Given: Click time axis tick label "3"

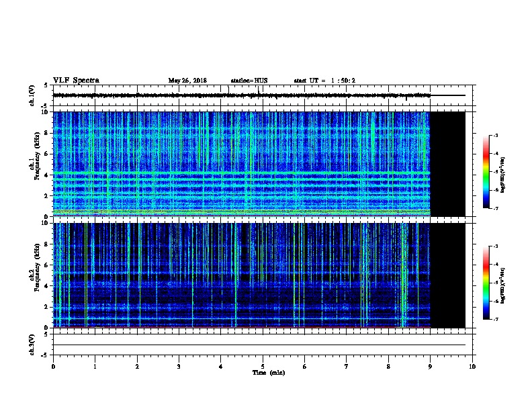Looking at the screenshot, I should coord(179,367).
